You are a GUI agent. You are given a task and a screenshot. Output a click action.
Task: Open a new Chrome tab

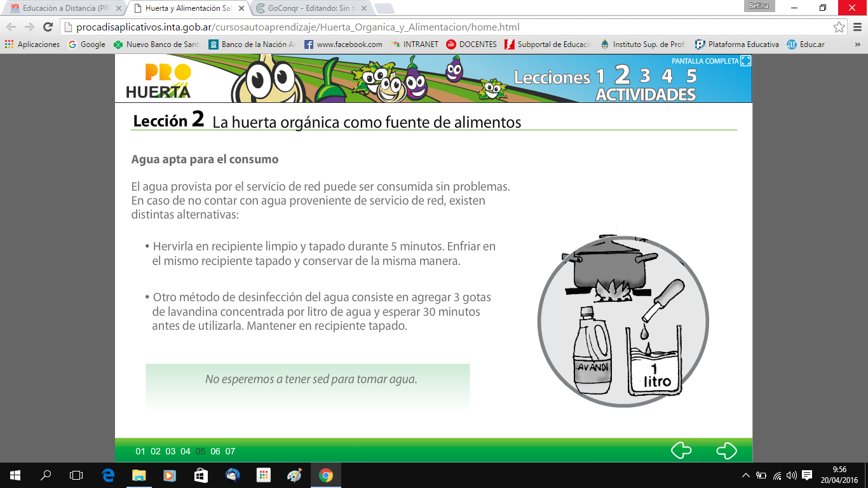coord(384,8)
